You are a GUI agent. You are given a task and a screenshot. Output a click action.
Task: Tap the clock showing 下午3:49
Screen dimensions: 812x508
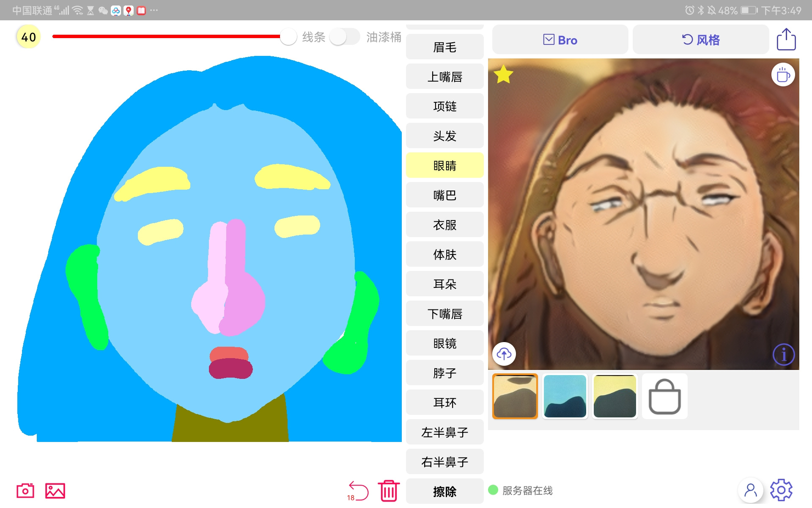[782, 10]
